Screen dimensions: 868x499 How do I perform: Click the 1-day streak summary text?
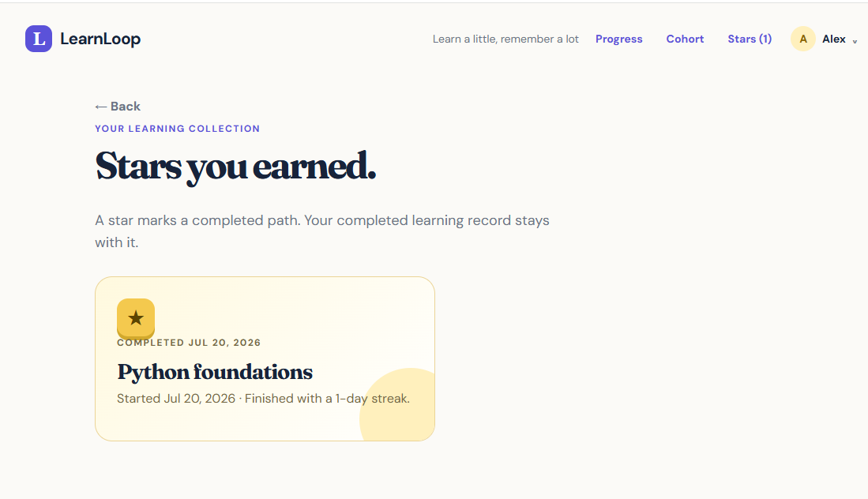click(x=264, y=398)
